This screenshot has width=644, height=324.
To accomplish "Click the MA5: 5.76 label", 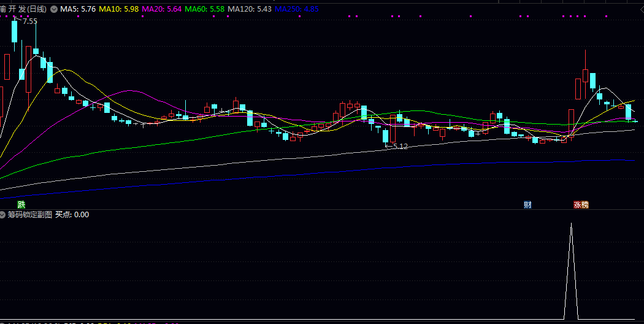I will click(x=77, y=9).
